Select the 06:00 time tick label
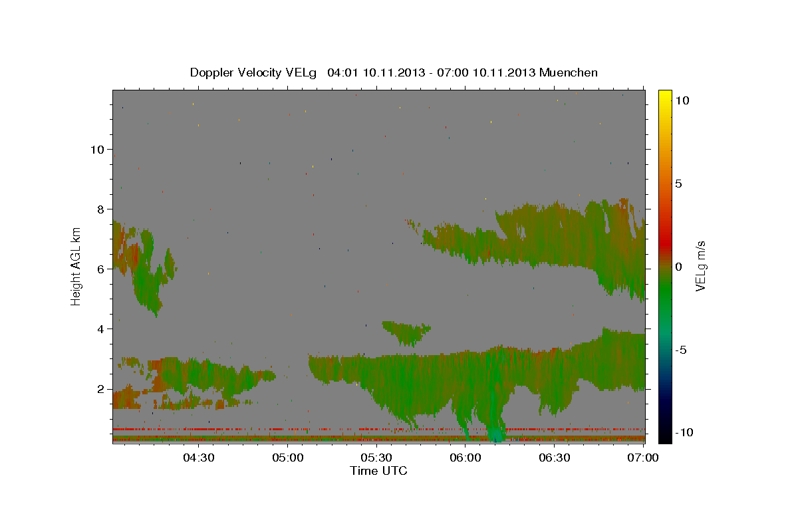 pos(465,458)
